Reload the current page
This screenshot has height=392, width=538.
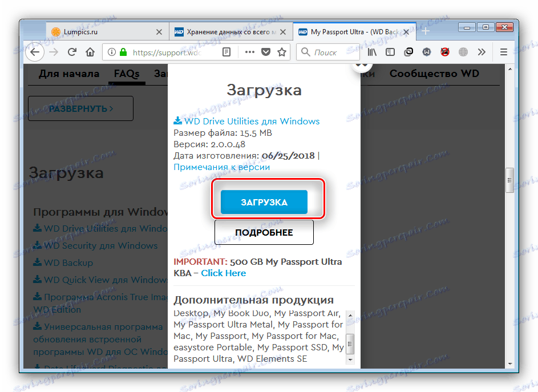click(x=72, y=52)
